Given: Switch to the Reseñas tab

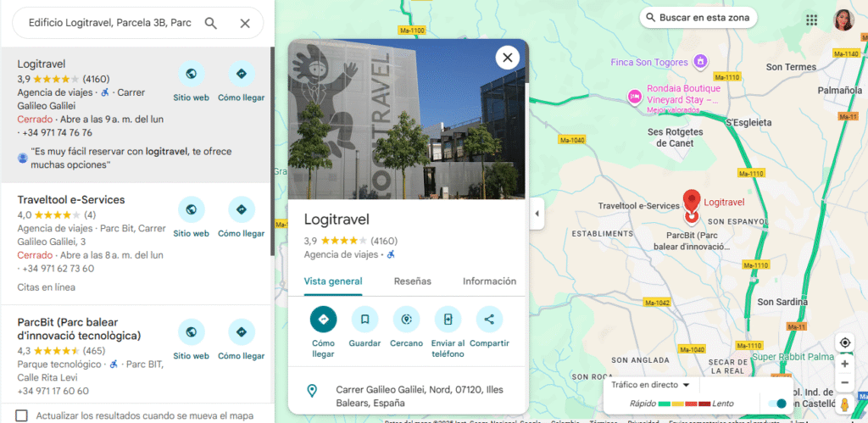Looking at the screenshot, I should pyautogui.click(x=413, y=281).
